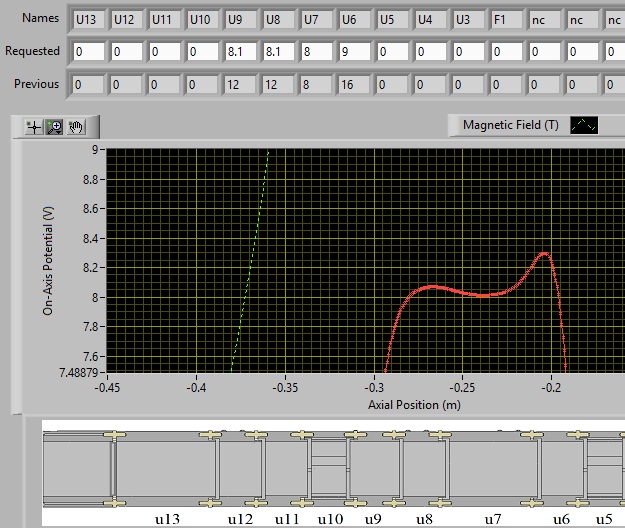Open Magnetic Field plot style swatch
Screen dimensions: 625x528
point(584,125)
